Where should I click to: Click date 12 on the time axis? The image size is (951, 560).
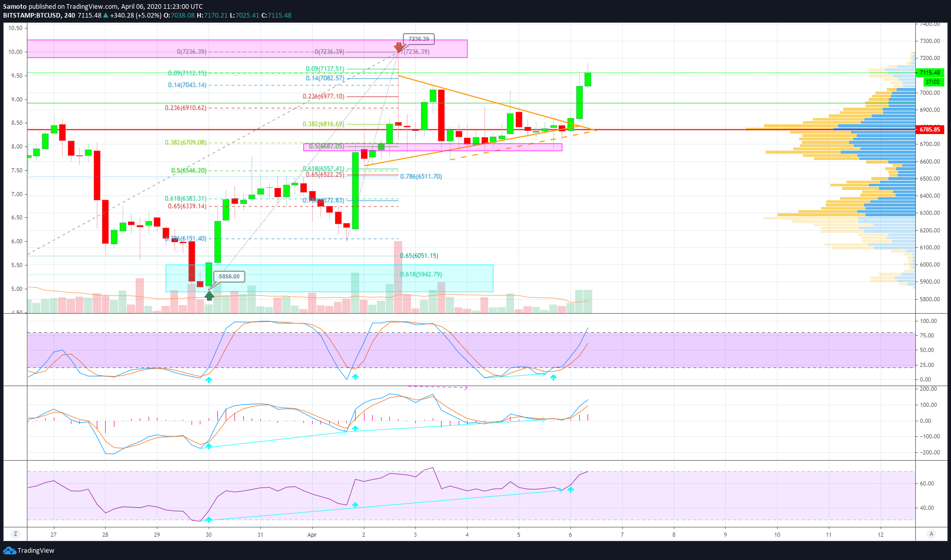(x=881, y=535)
